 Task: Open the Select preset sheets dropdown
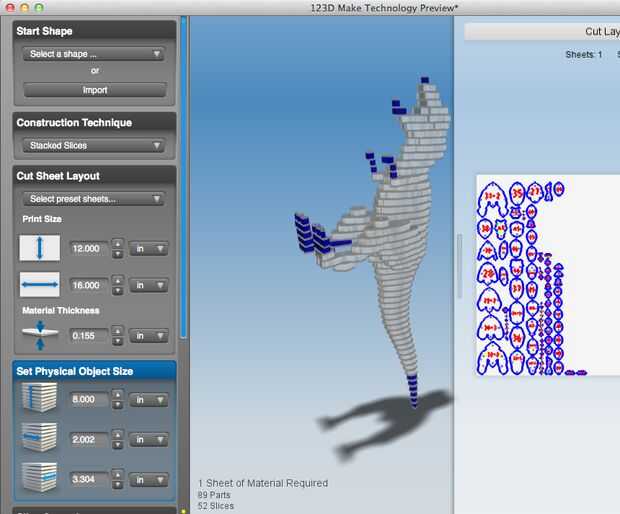click(x=94, y=199)
